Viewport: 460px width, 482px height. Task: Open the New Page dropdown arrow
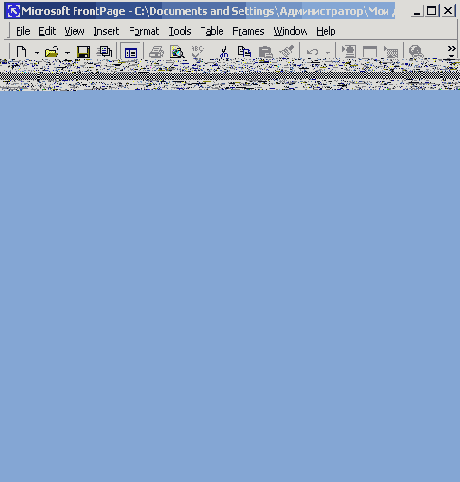[37, 52]
